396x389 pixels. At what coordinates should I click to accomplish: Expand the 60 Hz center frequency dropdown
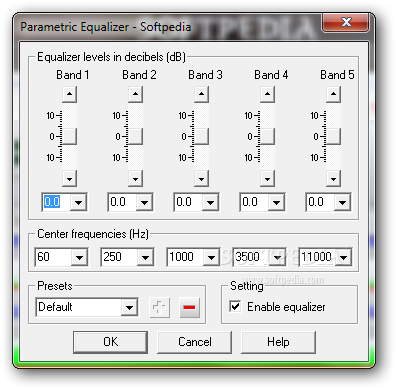[79, 257]
